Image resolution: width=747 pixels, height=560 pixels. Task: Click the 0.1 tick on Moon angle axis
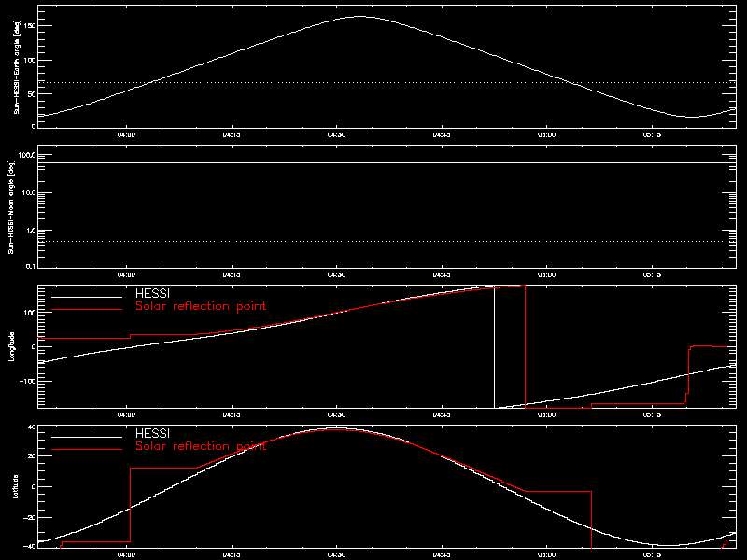30,266
